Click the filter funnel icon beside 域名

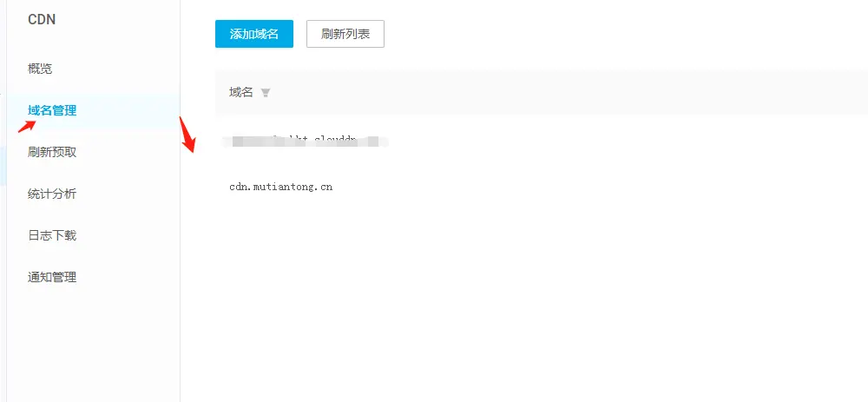pyautogui.click(x=265, y=93)
